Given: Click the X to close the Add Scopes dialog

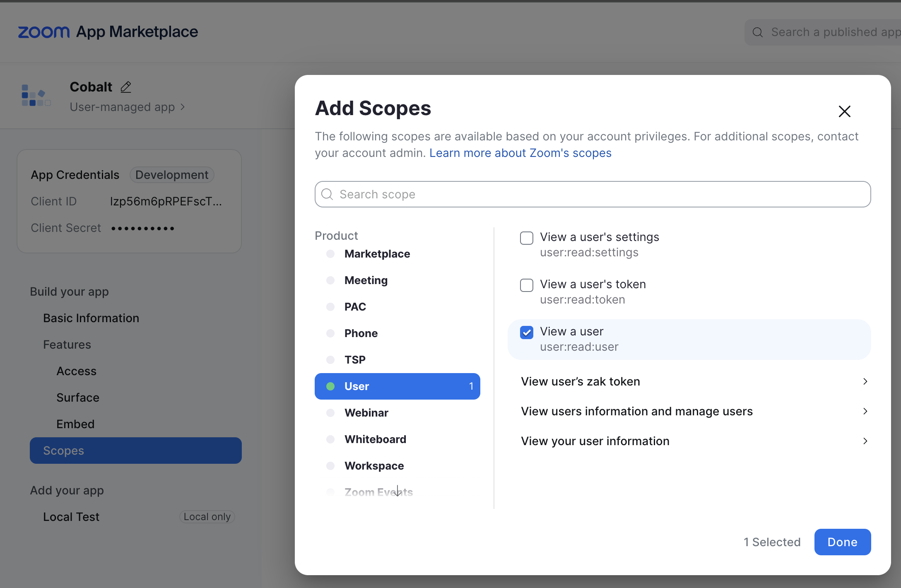Looking at the screenshot, I should 844,111.
